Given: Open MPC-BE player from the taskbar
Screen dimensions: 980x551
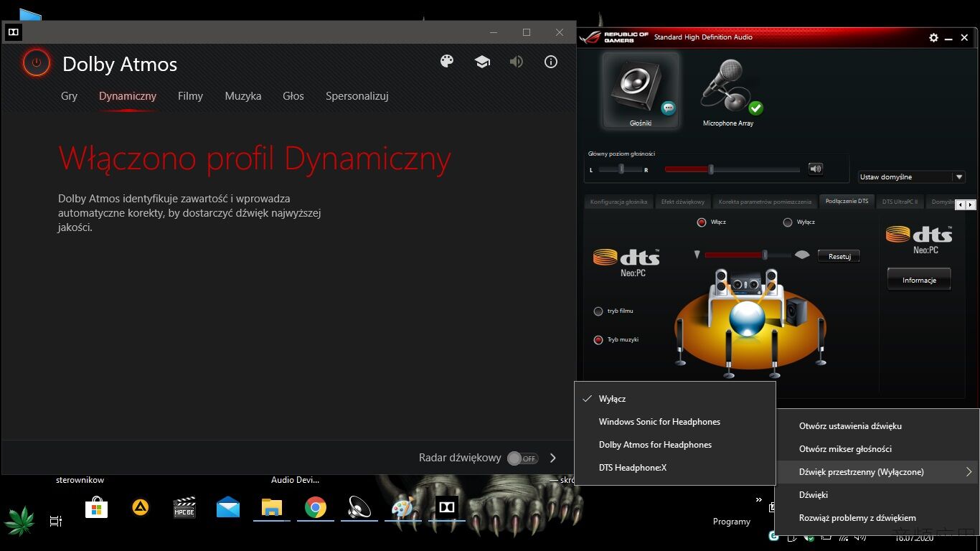Looking at the screenshot, I should pos(184,508).
